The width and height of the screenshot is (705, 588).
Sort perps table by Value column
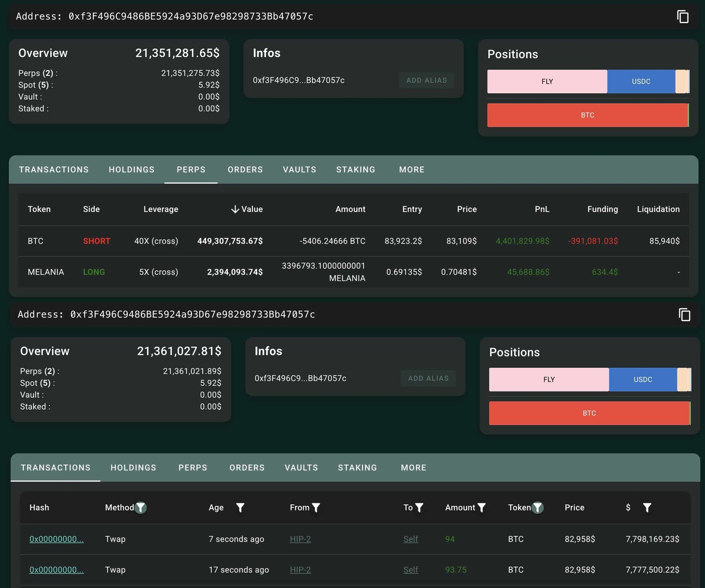247,209
